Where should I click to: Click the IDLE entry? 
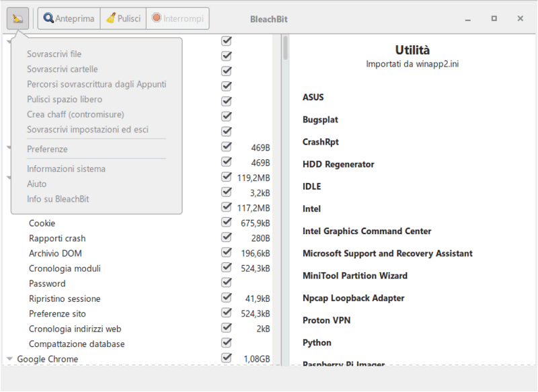point(311,186)
